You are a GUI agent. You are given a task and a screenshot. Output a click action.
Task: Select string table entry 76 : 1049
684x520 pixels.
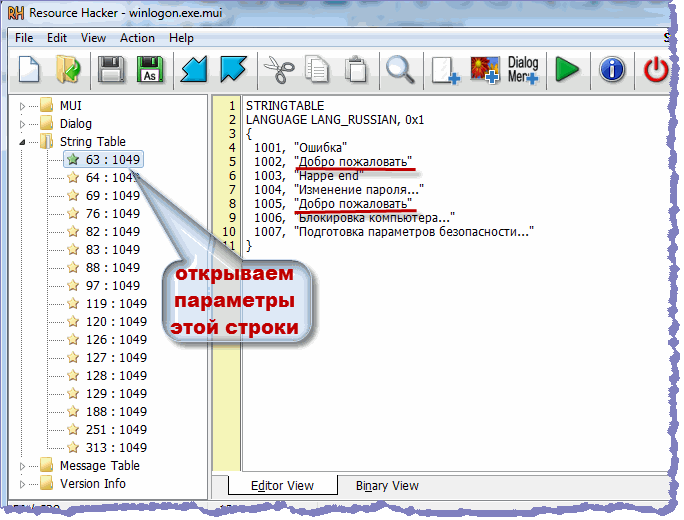pos(113,213)
